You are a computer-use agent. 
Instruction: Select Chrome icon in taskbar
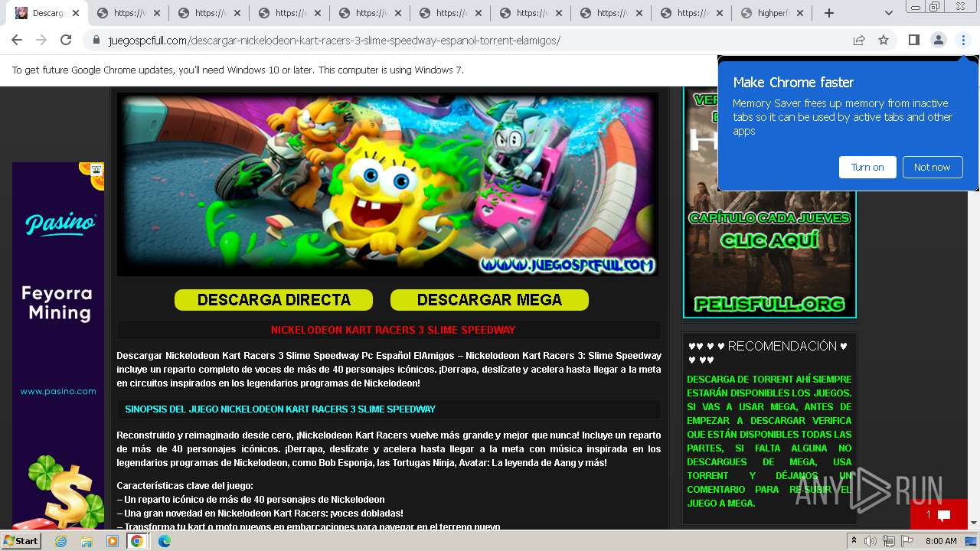tap(137, 541)
